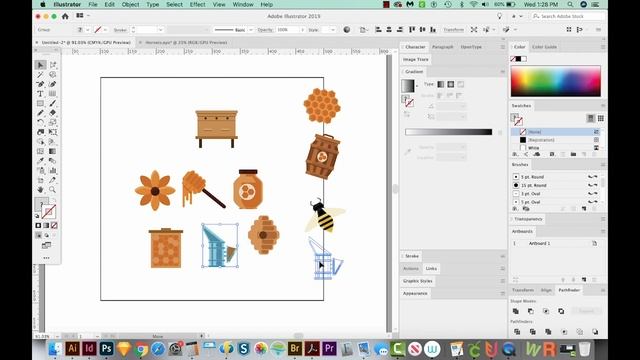Click the Minus Back pathfinder icon
The height and width of the screenshot is (360, 640).
pyautogui.click(x=595, y=331)
